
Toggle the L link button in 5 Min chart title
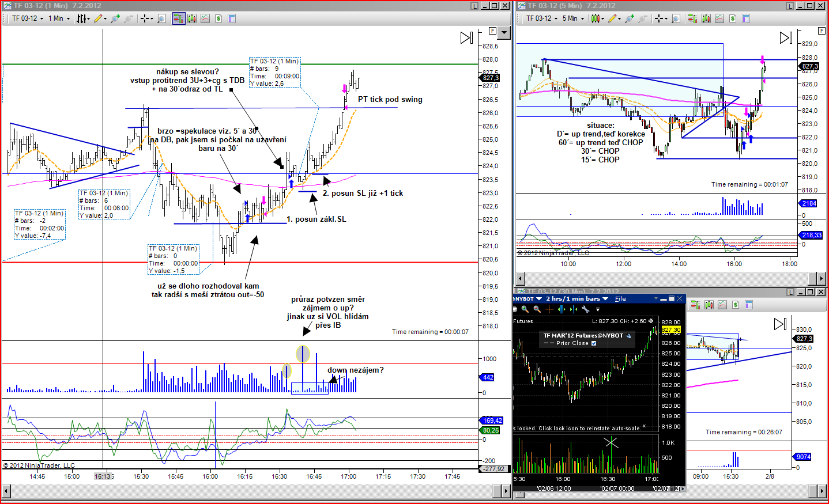point(790,6)
